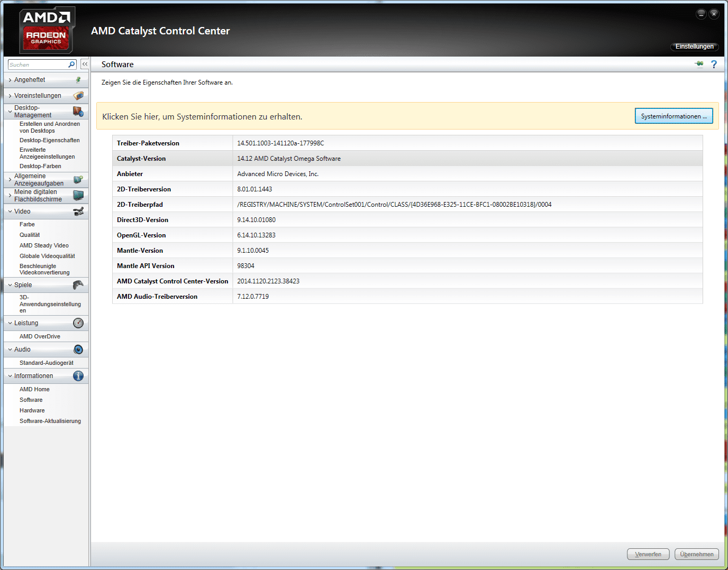Viewport: 728px width, 570px height.
Task: Select the Catalyst-Version row
Action: click(407, 158)
